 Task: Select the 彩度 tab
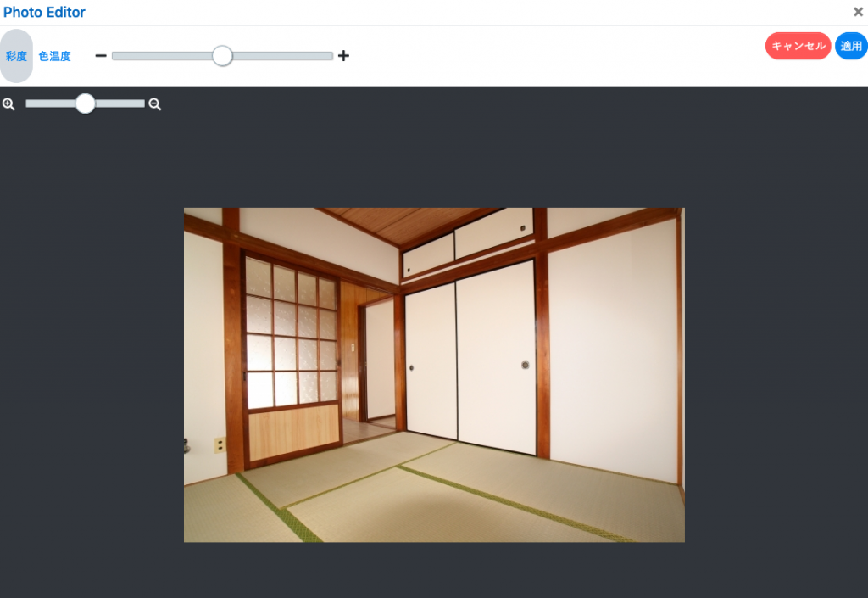pos(16,56)
